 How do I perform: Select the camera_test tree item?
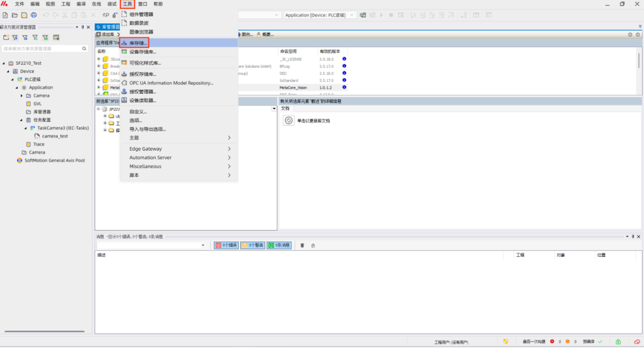point(55,136)
